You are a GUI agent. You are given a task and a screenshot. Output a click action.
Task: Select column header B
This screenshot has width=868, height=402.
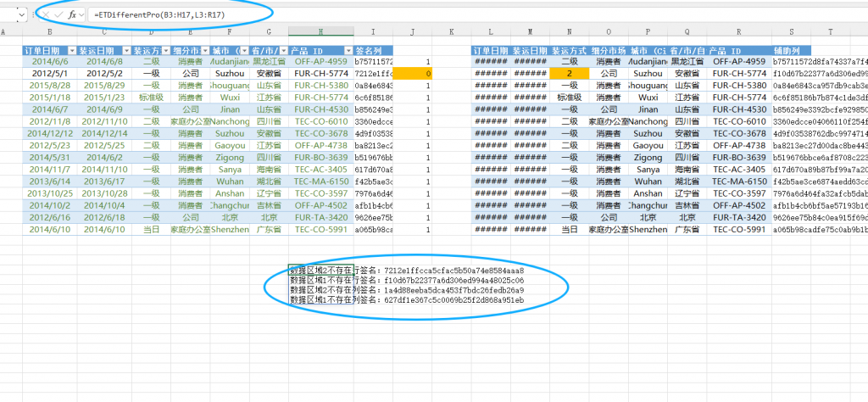click(x=50, y=32)
